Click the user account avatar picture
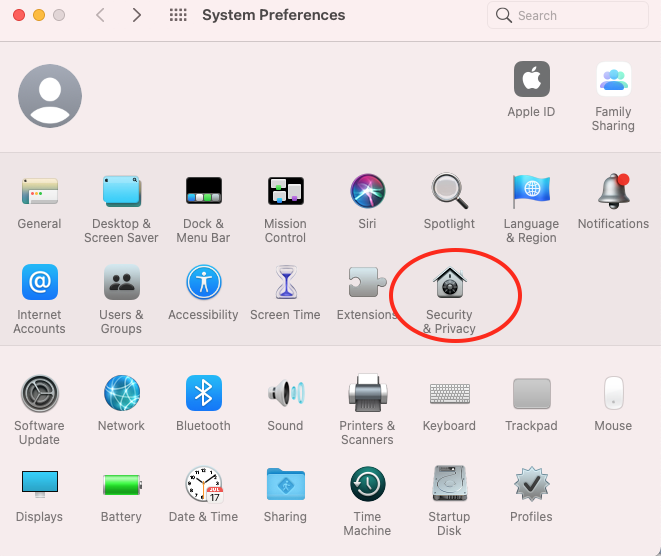Viewport: 661px width, 556px height. [50, 96]
